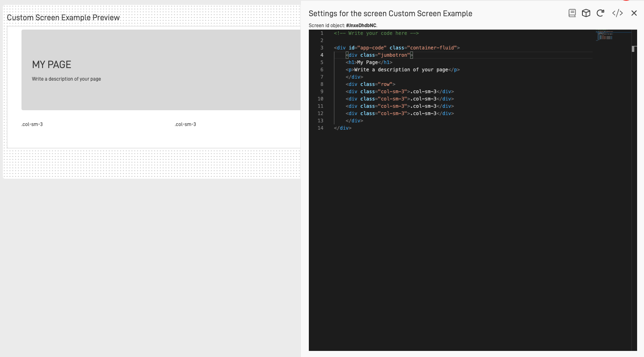Click the 'Custom Screen Example Preview' title

coord(63,17)
